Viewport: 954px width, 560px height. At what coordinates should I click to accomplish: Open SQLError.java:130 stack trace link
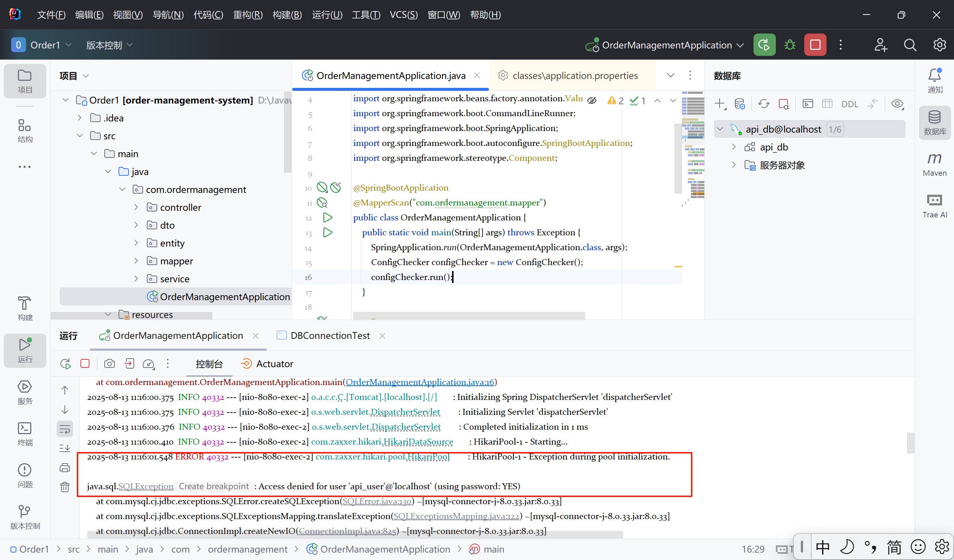pyautogui.click(x=377, y=501)
